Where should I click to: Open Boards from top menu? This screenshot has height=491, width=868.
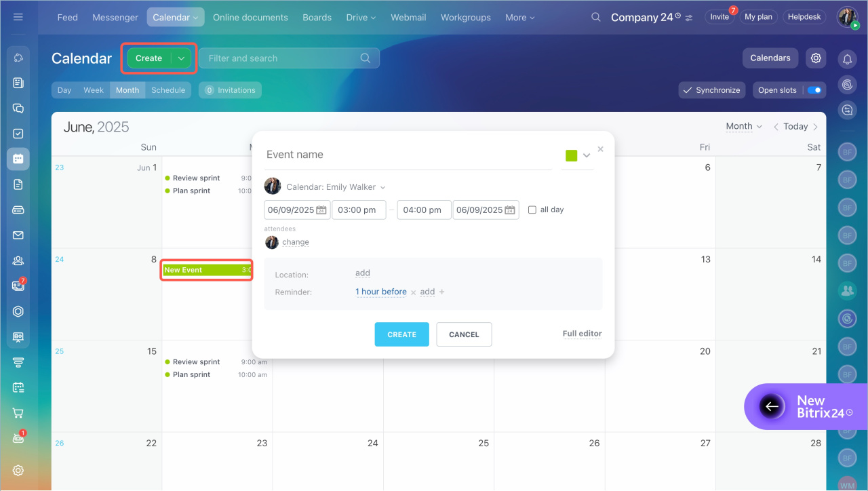[x=317, y=18]
